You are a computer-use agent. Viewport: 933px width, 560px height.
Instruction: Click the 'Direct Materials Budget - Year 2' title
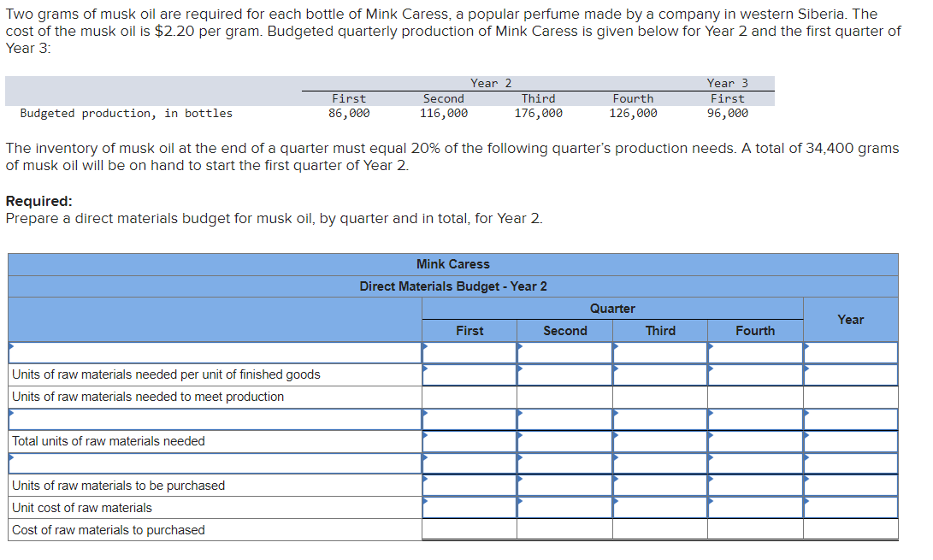point(452,286)
